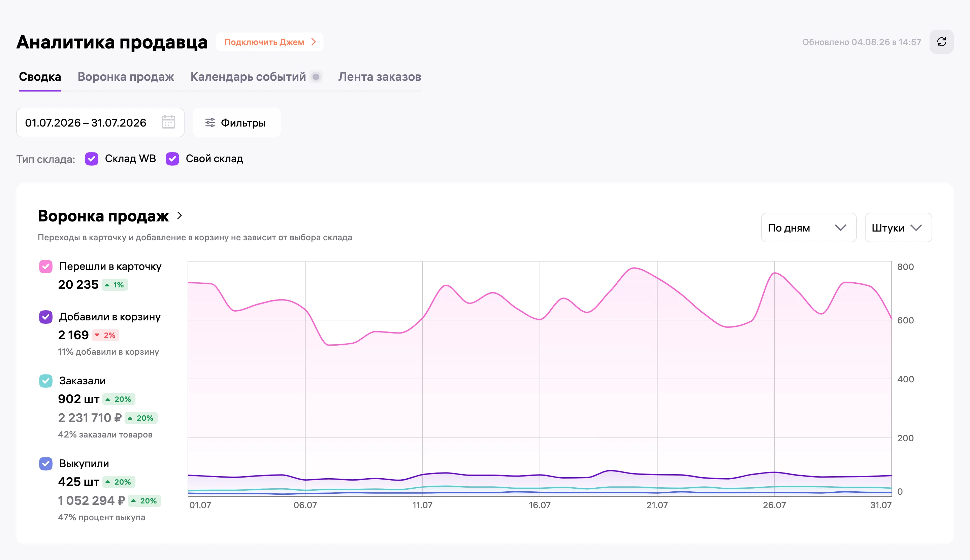This screenshot has height=560, width=970.
Task: Click the filter sliders icon
Action: (x=210, y=123)
